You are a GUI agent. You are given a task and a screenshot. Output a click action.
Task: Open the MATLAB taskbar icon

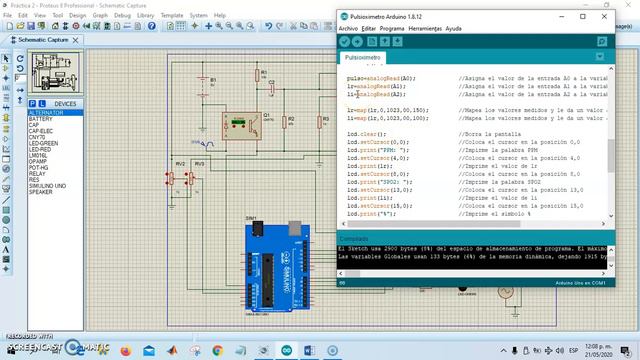172,351
